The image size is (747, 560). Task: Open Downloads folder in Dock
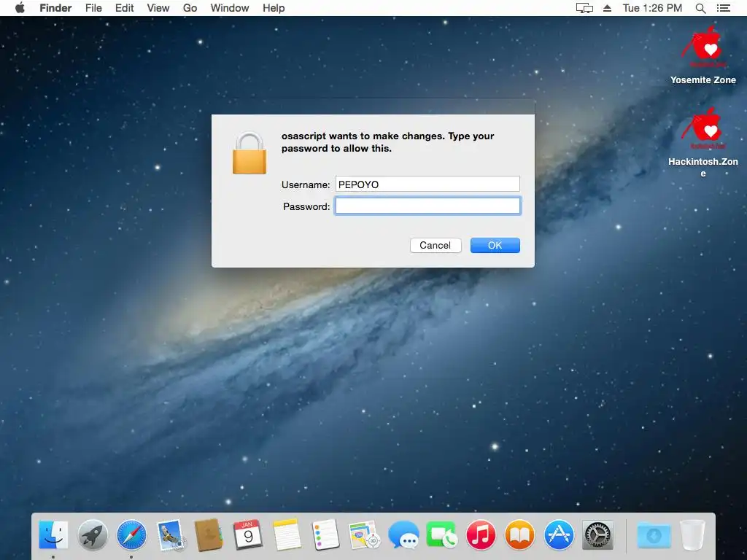[x=654, y=534]
